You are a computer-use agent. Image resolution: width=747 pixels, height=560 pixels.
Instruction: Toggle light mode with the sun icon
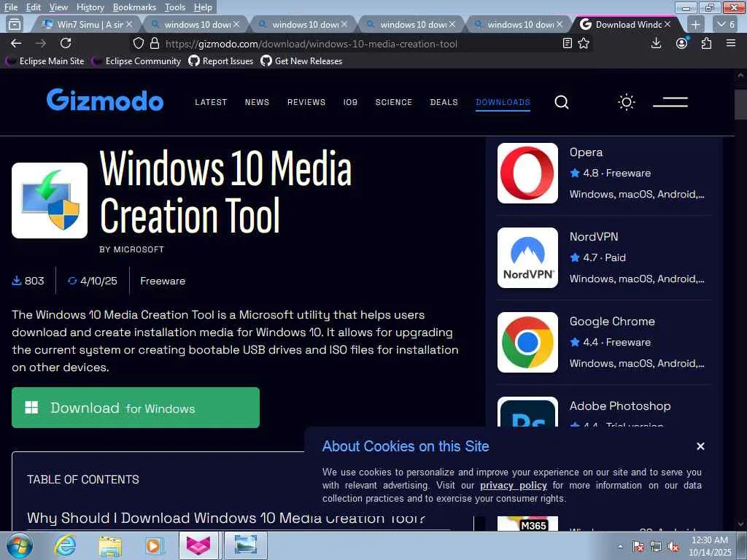point(627,102)
